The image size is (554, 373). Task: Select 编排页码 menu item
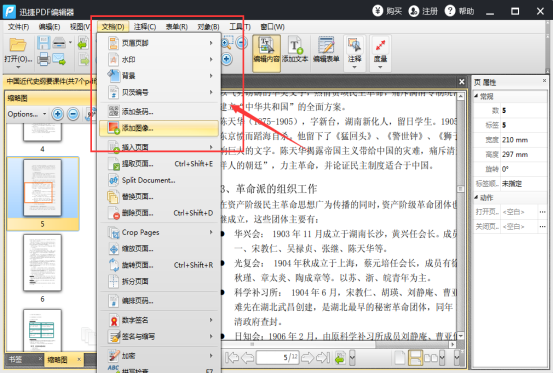pos(159,301)
